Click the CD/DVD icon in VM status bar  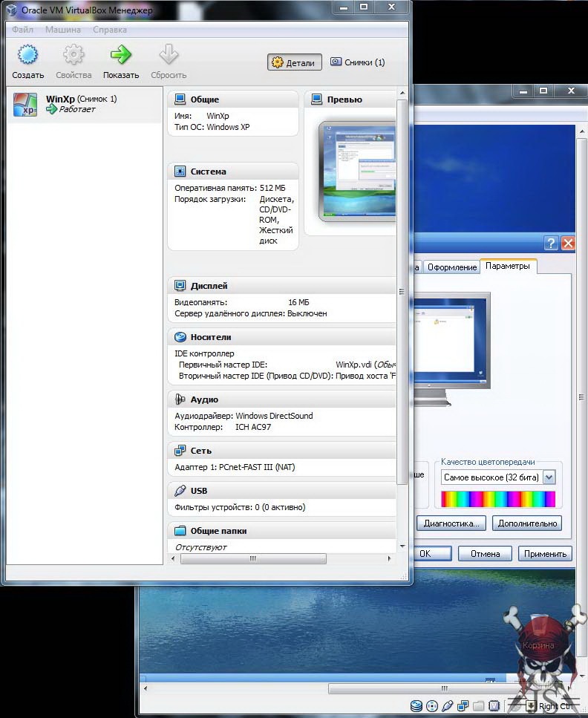432,706
